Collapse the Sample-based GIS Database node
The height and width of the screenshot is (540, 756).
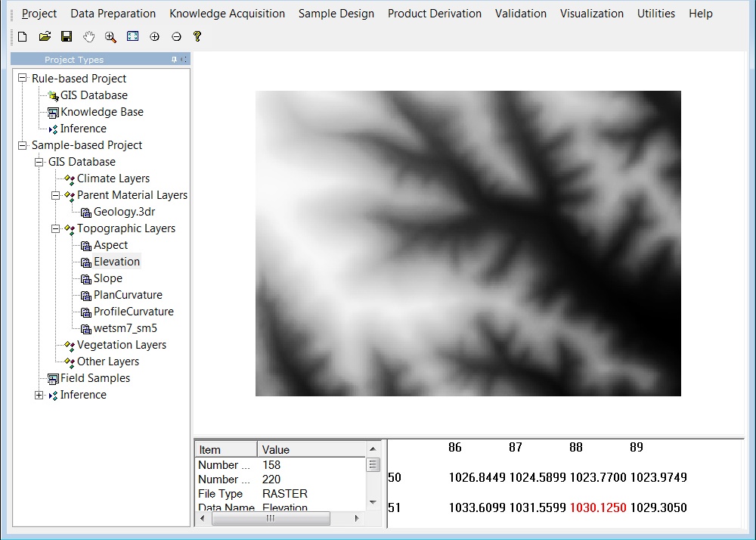(x=39, y=162)
